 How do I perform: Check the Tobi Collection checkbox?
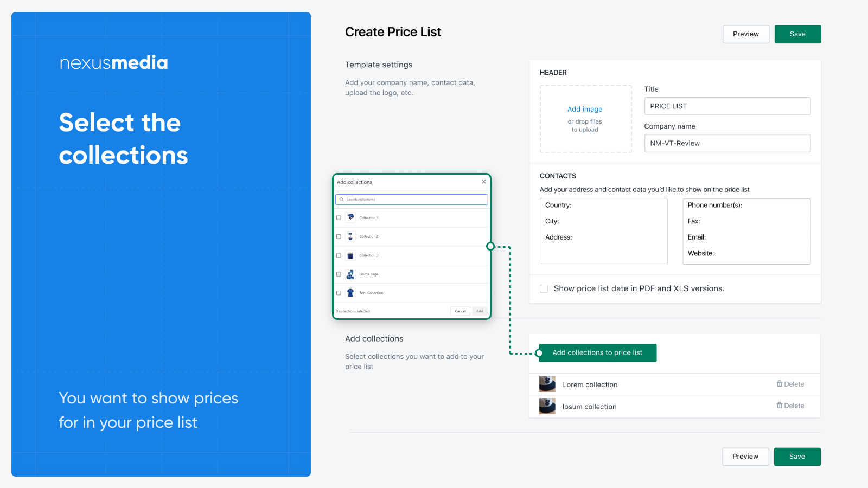coord(339,293)
